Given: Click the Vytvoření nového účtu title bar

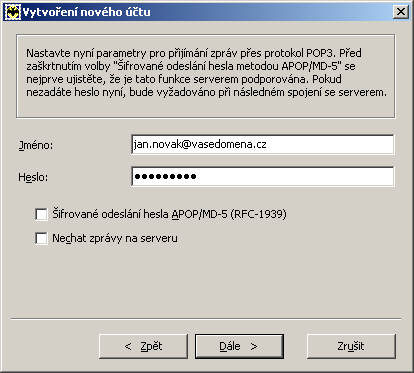Looking at the screenshot, I should pos(207,12).
